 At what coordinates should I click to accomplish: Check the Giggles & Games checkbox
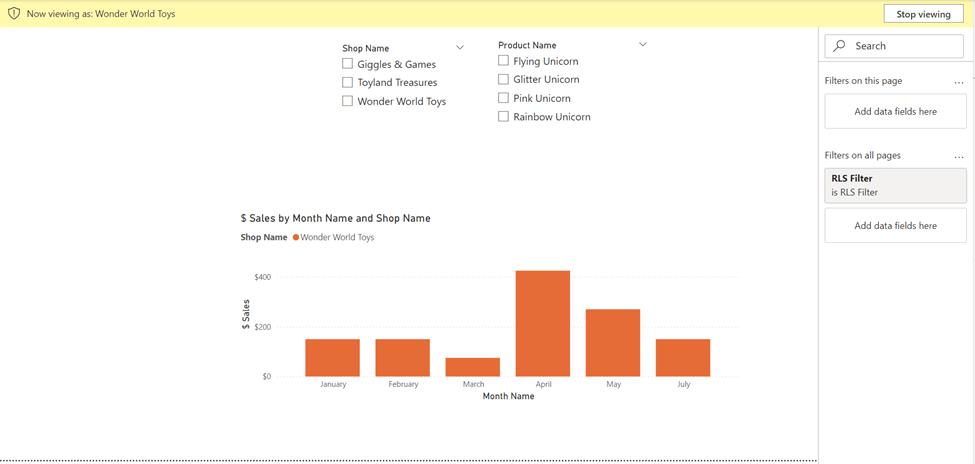pos(348,64)
